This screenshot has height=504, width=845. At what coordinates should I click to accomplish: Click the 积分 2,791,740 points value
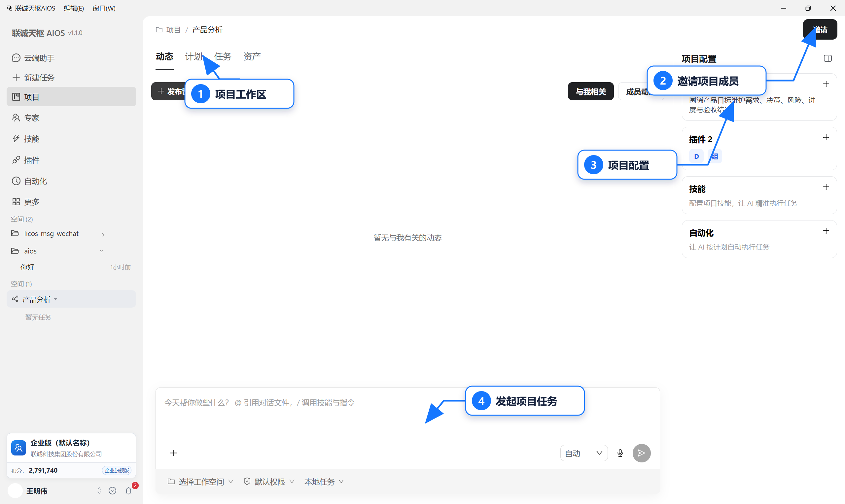[43, 471]
